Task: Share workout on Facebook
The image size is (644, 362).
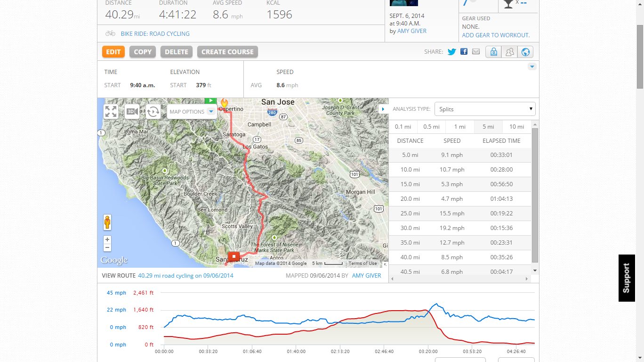Action: (464, 52)
